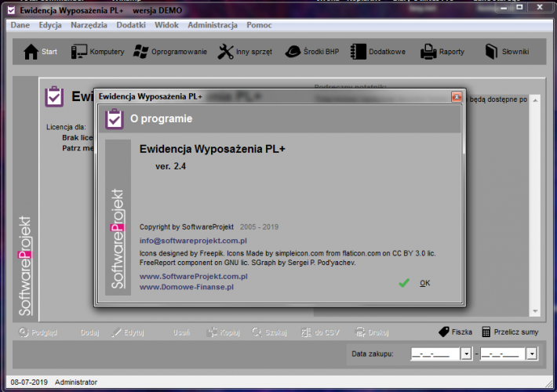Click first Data zakupu date field
Viewport: 557px width, 392px height.
click(435, 354)
